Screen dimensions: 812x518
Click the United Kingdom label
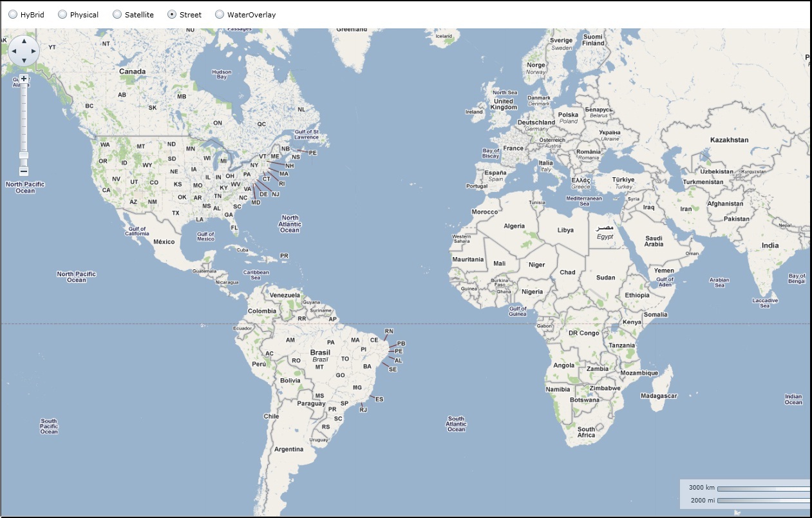(x=504, y=104)
